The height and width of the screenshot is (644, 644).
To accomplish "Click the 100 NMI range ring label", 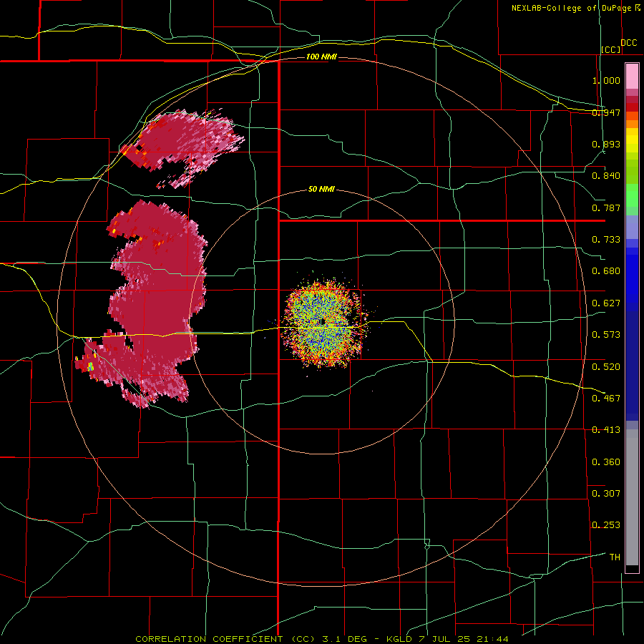I will [321, 57].
